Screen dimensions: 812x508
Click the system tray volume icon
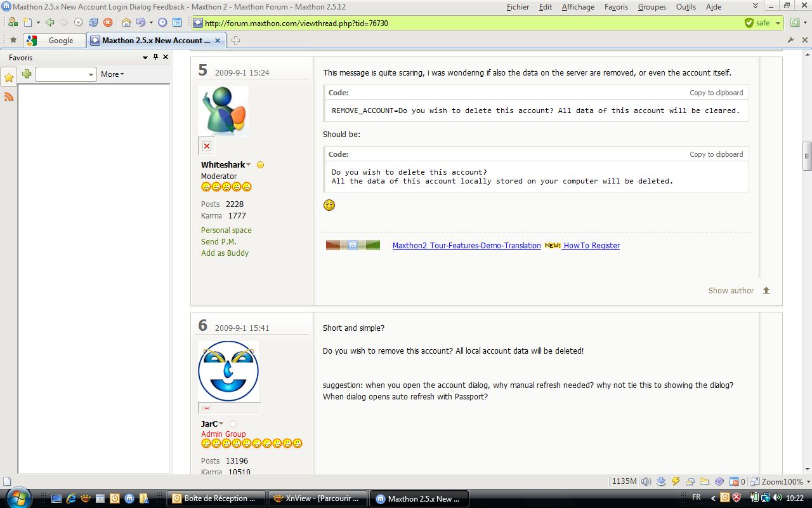[x=777, y=498]
